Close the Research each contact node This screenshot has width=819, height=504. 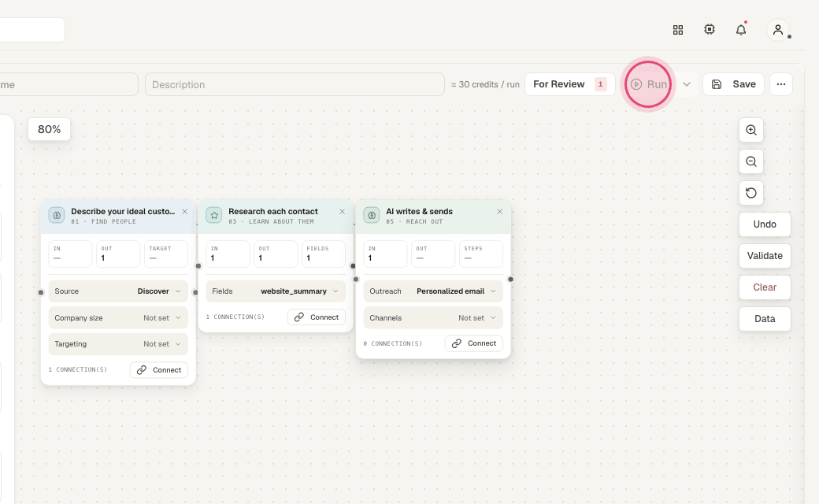[342, 212]
